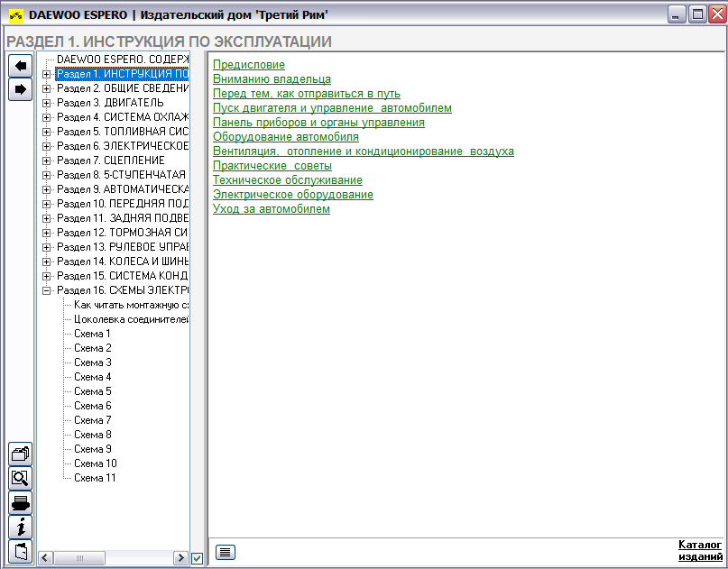
Task: Open the Предисловие link
Action: (248, 65)
